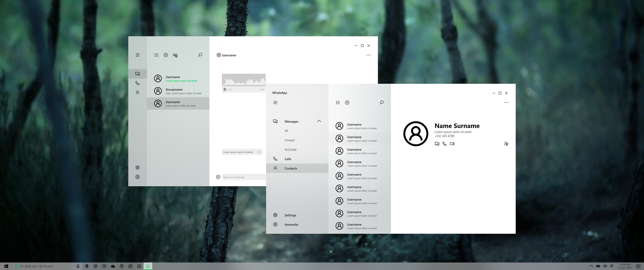644x270 pixels.
Task: Open chats section in collapsed sidebar
Action: click(138, 74)
